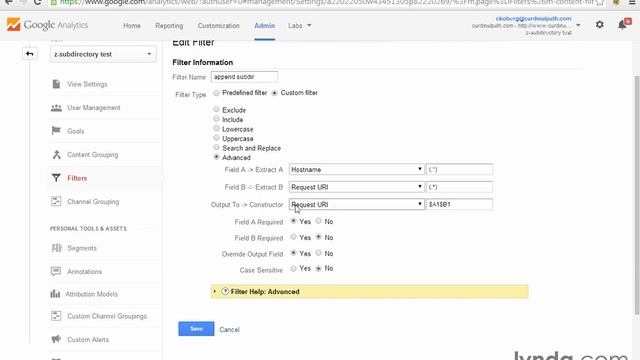640x360 pixels.
Task: Choose the Search and Replace option
Action: coord(216,147)
